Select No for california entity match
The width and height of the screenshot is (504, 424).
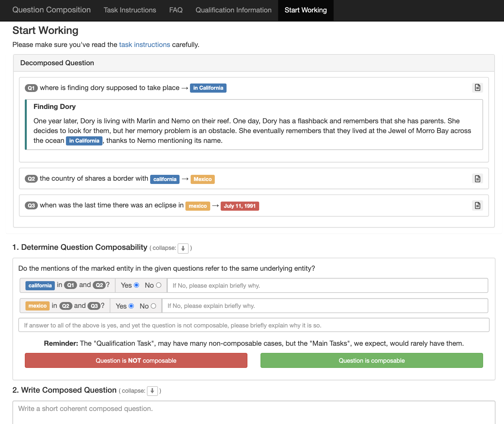[x=159, y=285]
